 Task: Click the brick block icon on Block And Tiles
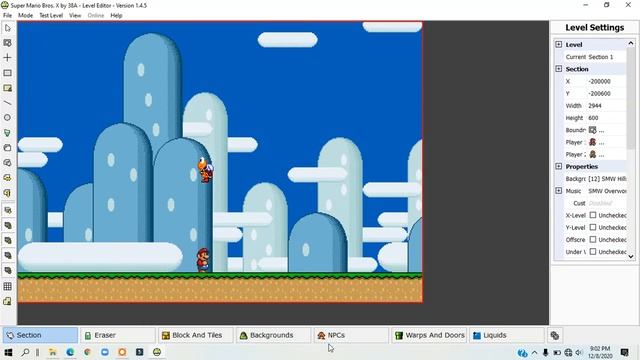[x=166, y=336]
